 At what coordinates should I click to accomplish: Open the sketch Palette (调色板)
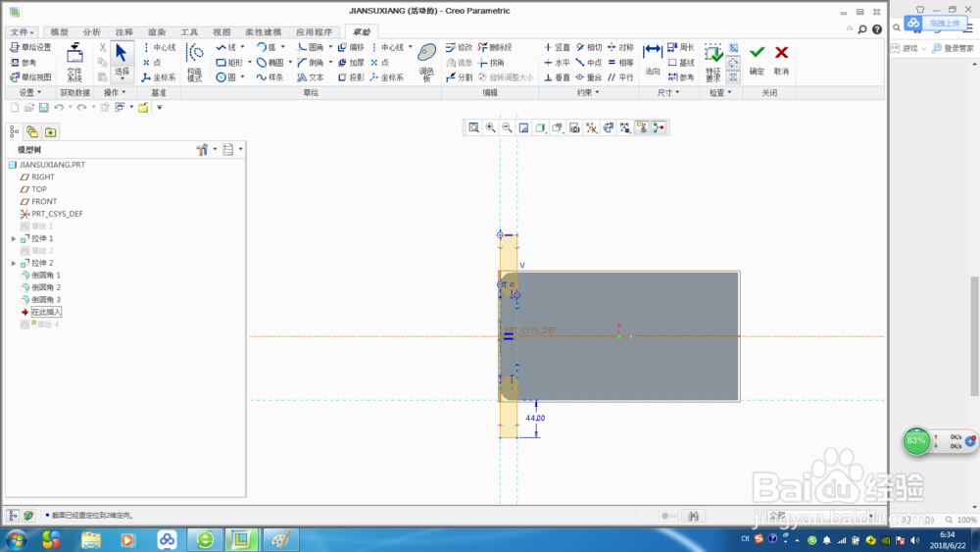427,63
